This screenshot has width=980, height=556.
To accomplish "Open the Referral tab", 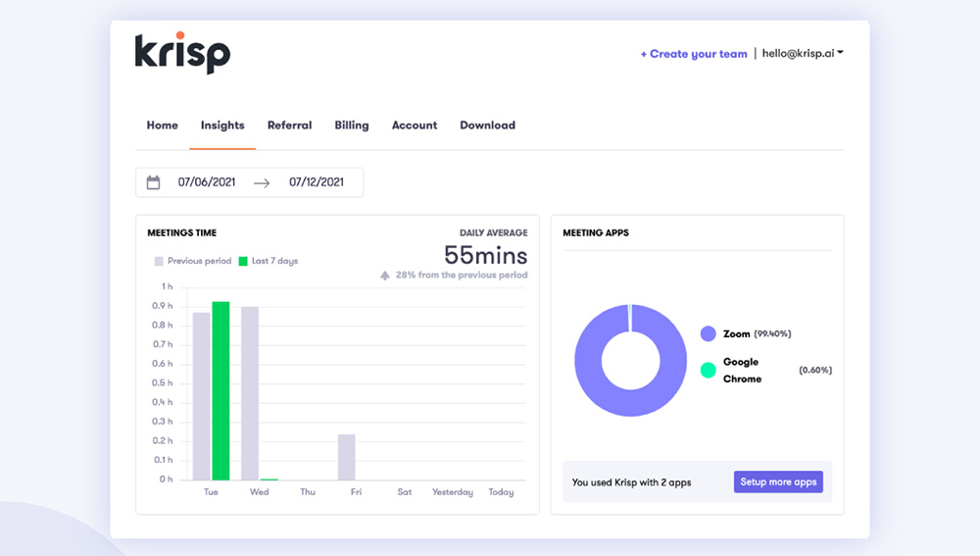I will point(289,126).
